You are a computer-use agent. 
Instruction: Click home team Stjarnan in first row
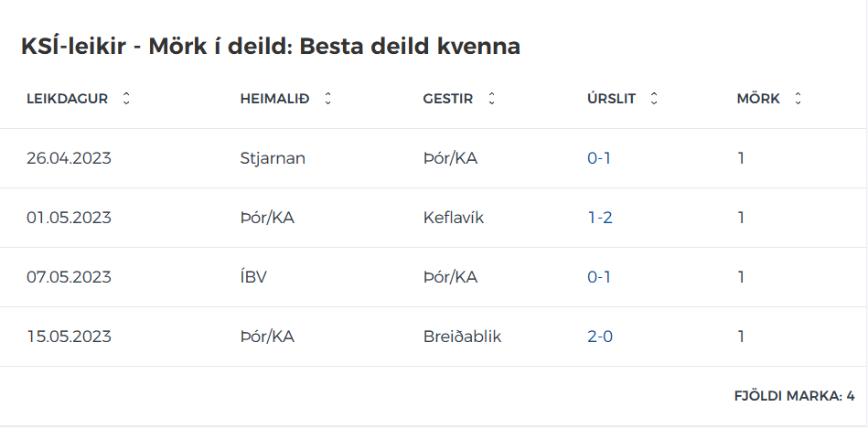point(273,158)
